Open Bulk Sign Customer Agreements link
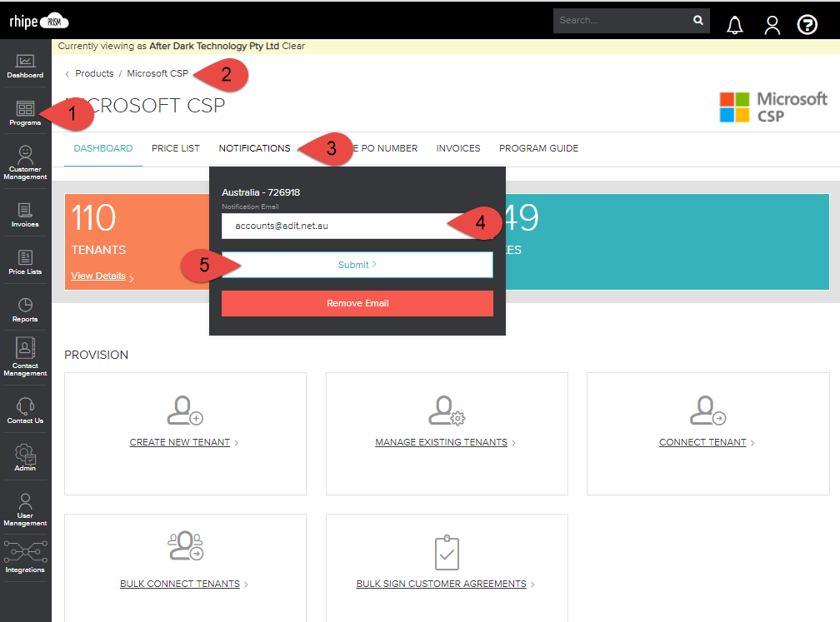840x622 pixels. [441, 584]
